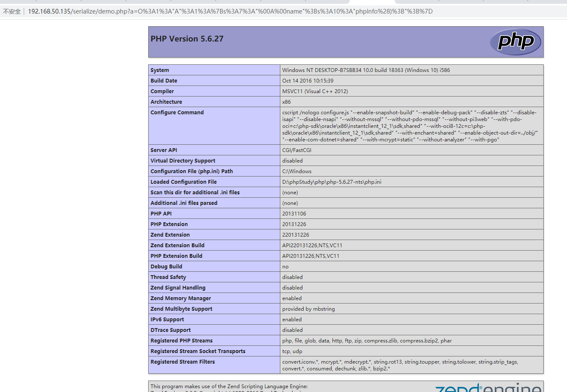
Task: Click the address bar URL field
Action: tap(230, 11)
